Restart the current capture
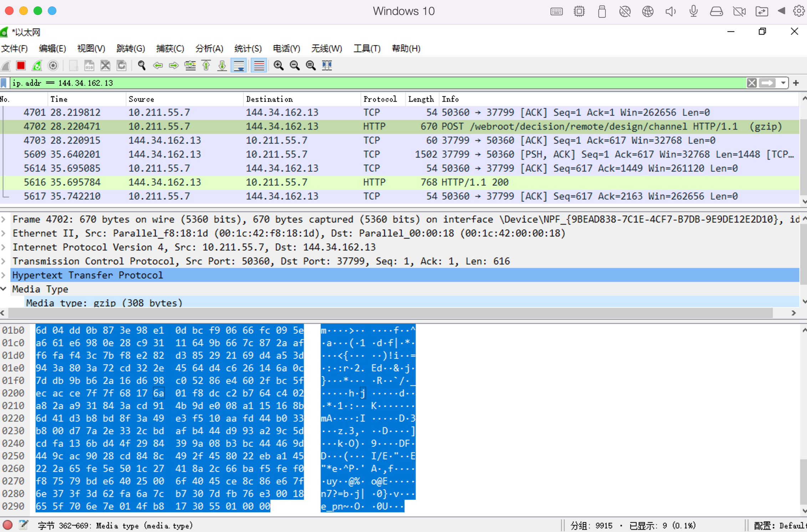The width and height of the screenshot is (807, 532). pos(37,66)
